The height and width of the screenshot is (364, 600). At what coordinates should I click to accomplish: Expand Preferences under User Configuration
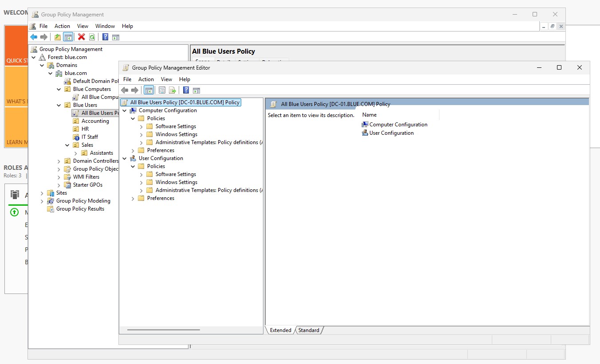[x=133, y=198]
